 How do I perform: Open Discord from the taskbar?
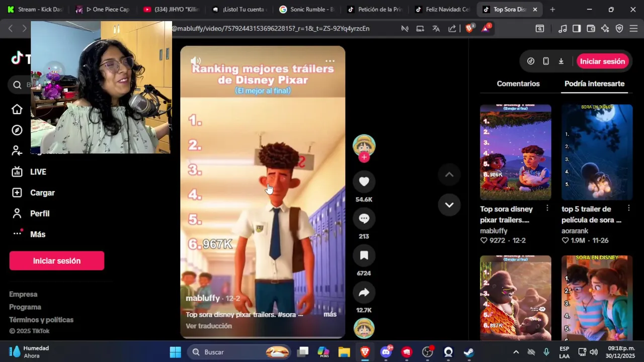386,352
